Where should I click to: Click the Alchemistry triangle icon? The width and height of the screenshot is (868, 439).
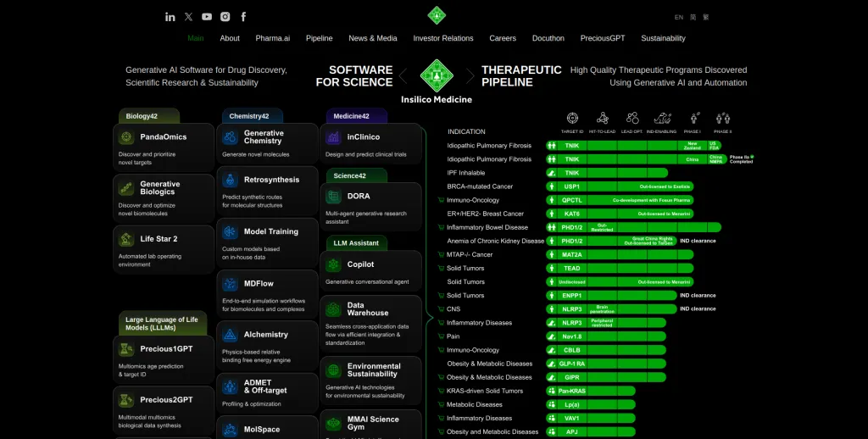pyautogui.click(x=230, y=335)
